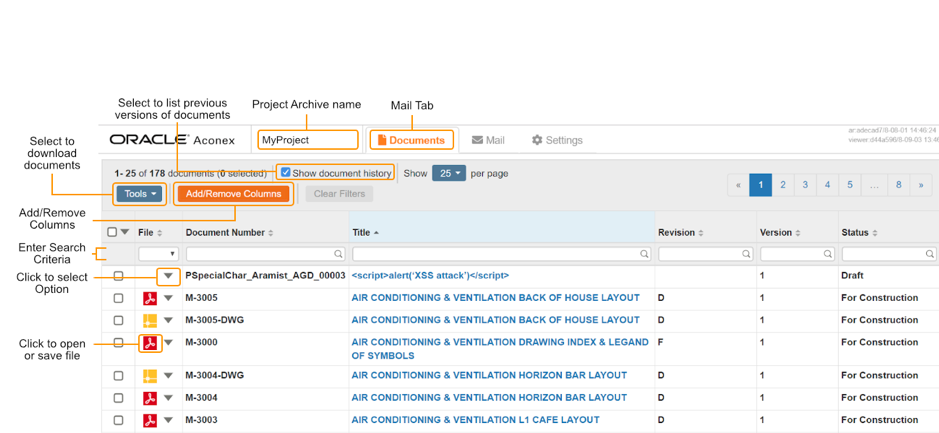The height and width of the screenshot is (433, 939).
Task: Open the PDF file icon for M-3003
Action: tap(150, 420)
